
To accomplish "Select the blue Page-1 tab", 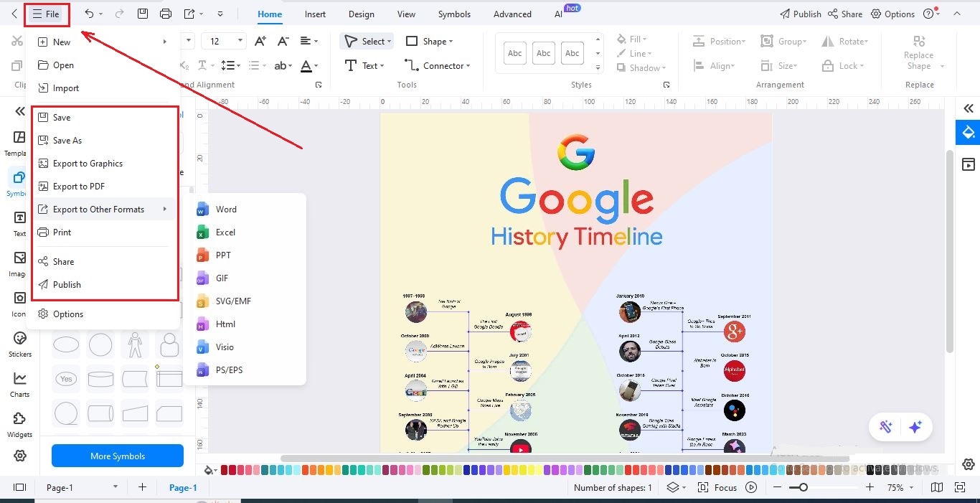I will [x=183, y=487].
